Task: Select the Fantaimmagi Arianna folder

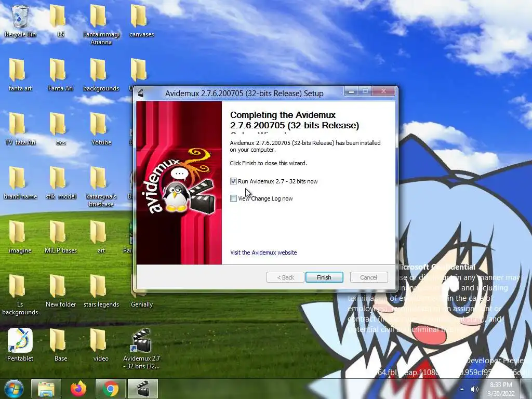Action: (x=101, y=24)
